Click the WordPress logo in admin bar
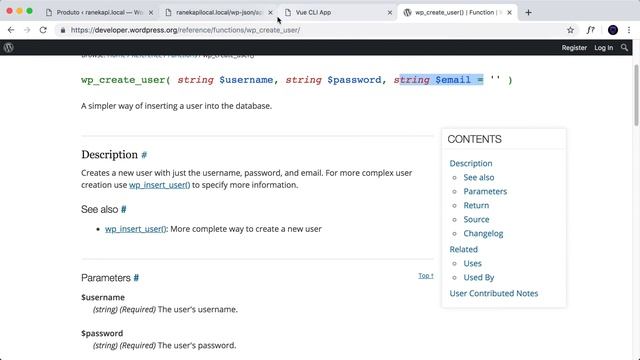The width and height of the screenshot is (640, 360). coord(9,47)
